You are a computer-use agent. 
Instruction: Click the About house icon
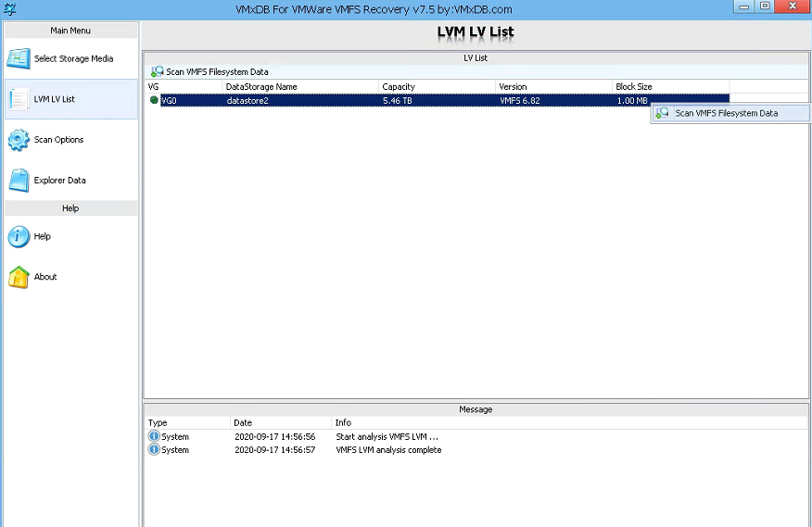point(19,277)
